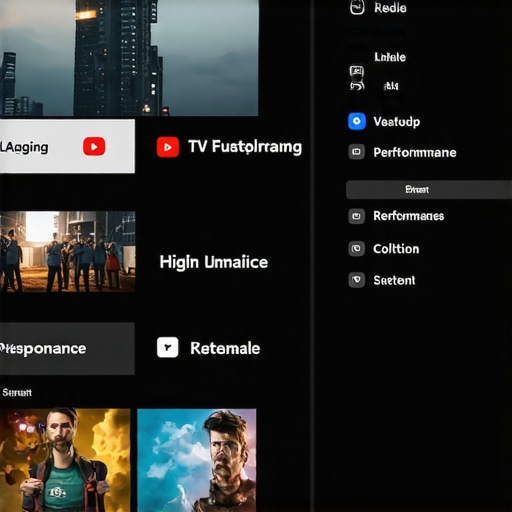Screen dimensions: 512x512
Task: Click the white icon next to Retemale
Action: pyautogui.click(x=167, y=347)
